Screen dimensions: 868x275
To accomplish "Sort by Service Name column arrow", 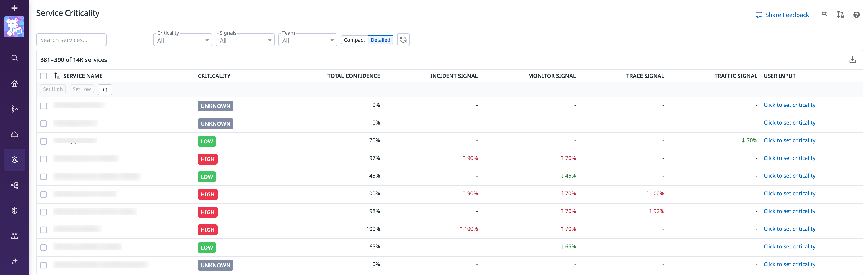I will (57, 76).
